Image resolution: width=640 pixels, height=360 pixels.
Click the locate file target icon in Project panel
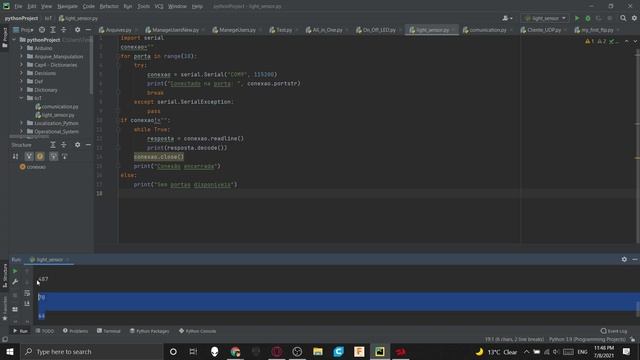pyautogui.click(x=42, y=30)
